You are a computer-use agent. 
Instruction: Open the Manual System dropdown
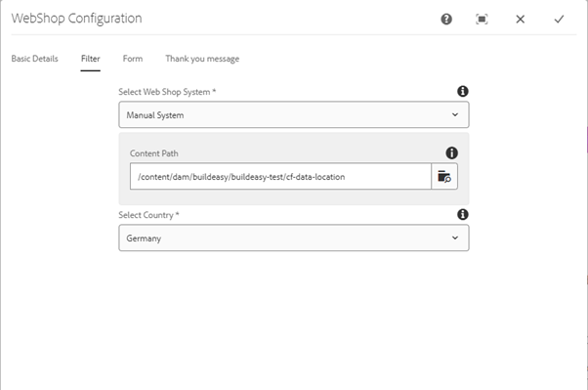(x=294, y=115)
